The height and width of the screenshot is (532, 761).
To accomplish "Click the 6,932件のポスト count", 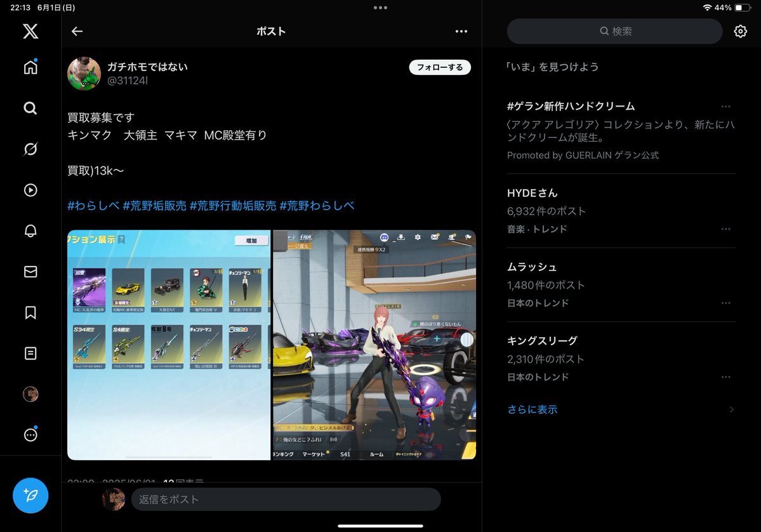I will (546, 211).
